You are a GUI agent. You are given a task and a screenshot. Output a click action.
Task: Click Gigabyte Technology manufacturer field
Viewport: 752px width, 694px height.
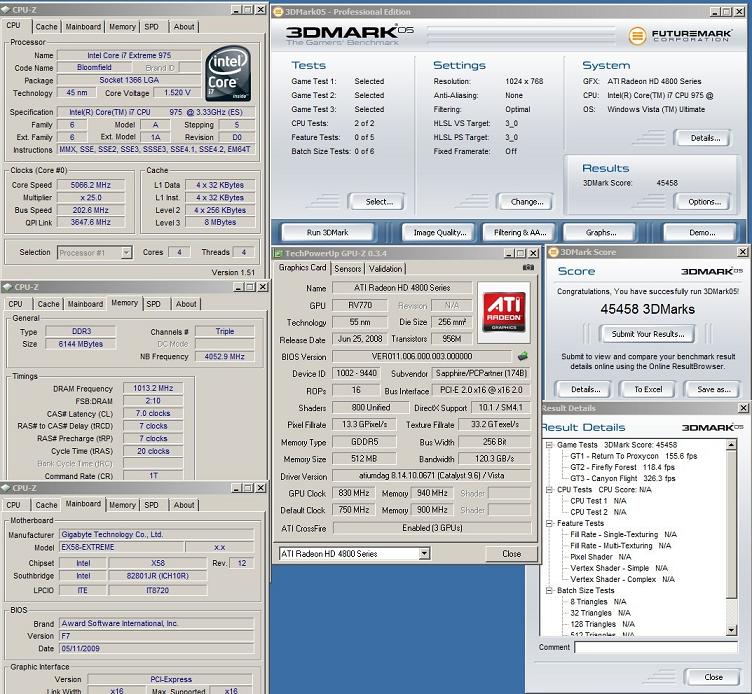[157, 534]
